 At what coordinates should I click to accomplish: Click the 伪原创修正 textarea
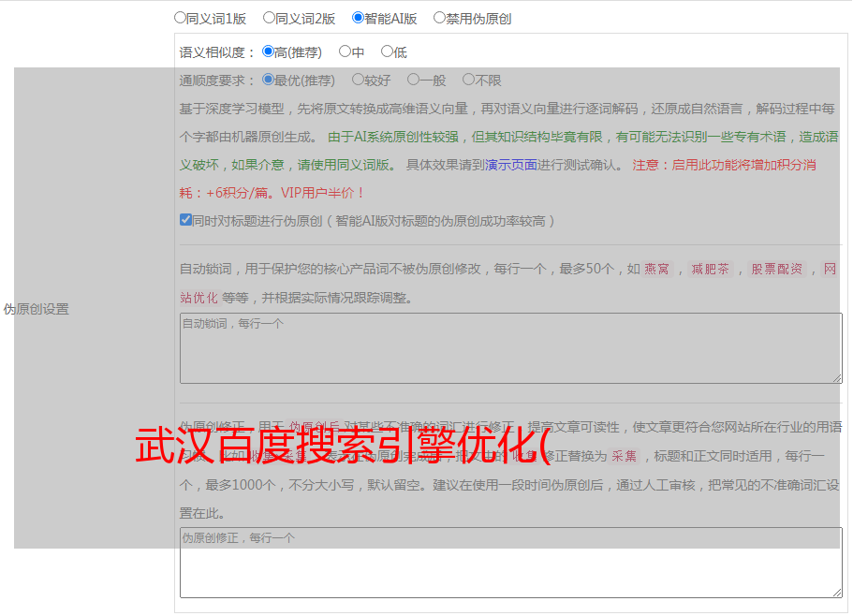(511, 563)
